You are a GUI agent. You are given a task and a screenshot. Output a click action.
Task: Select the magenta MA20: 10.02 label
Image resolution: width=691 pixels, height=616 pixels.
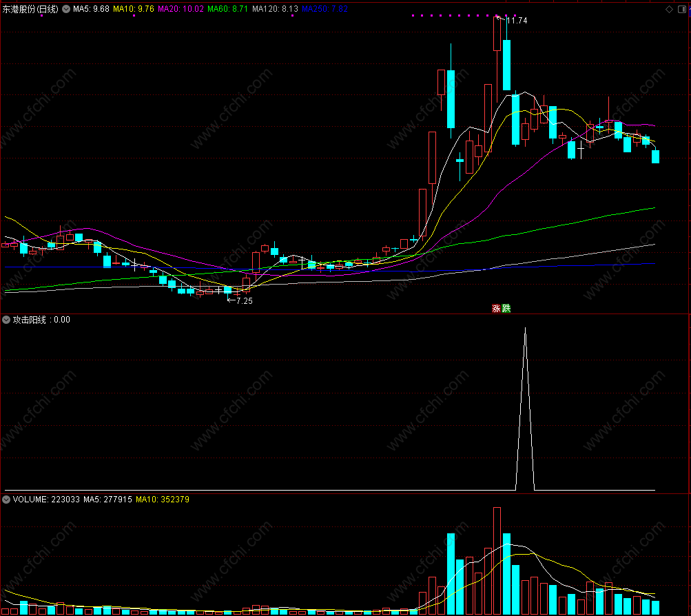click(181, 9)
